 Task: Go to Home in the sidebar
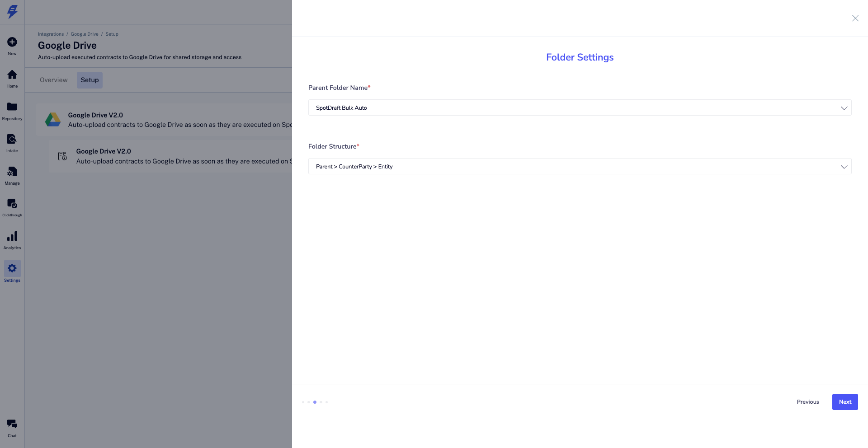[12, 75]
